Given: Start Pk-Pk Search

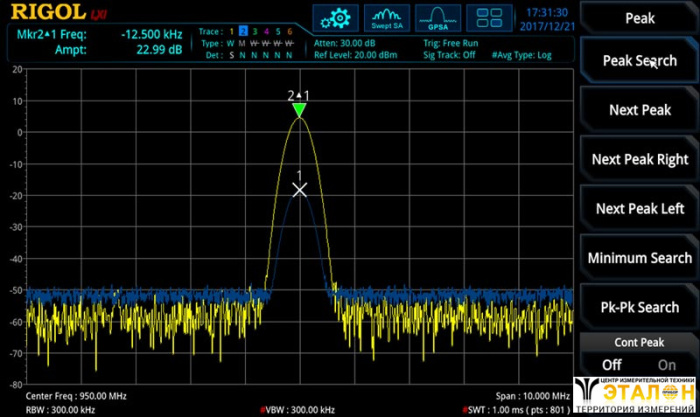Looking at the screenshot, I should (639, 307).
